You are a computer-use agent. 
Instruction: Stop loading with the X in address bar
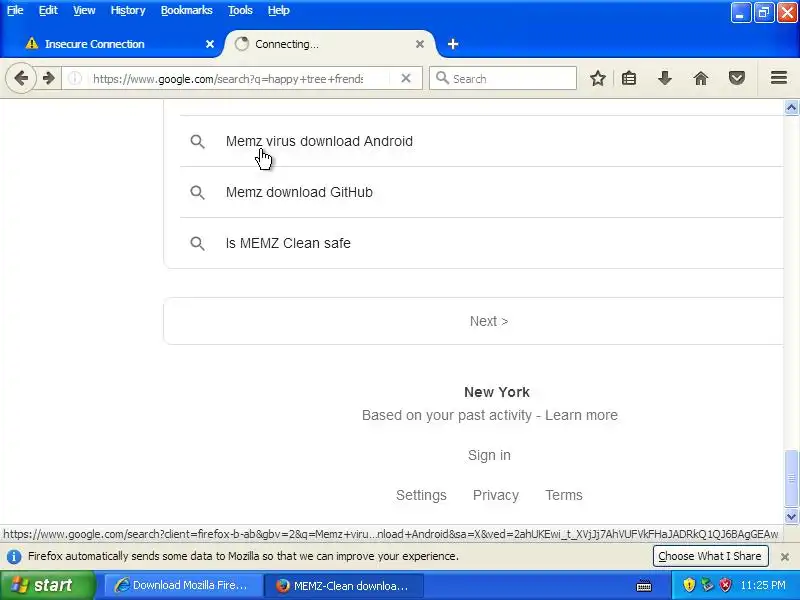coord(406,78)
